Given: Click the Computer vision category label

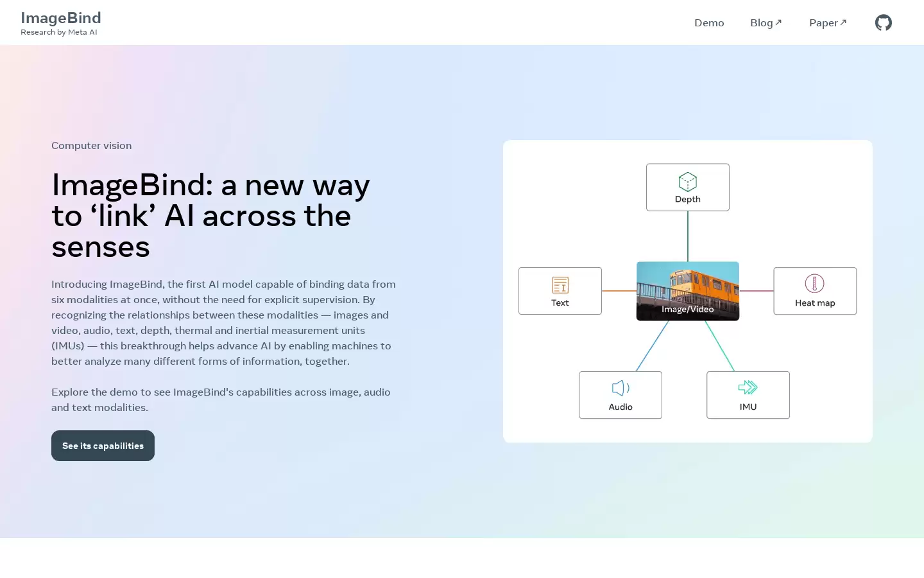Looking at the screenshot, I should [x=92, y=146].
